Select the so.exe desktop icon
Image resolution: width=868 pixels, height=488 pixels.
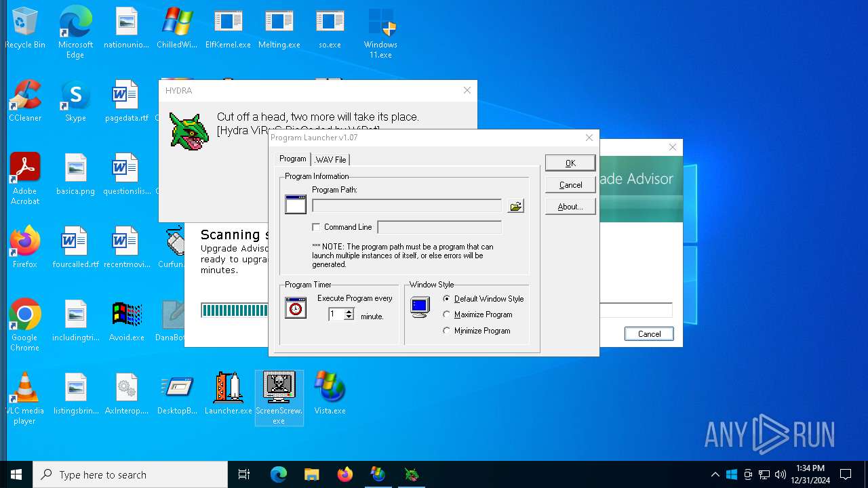[330, 28]
